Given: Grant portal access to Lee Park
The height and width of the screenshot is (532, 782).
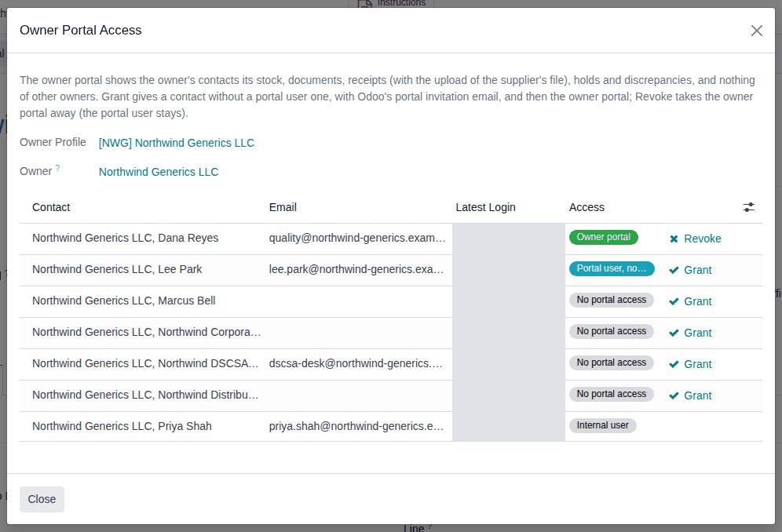Looking at the screenshot, I should [690, 270].
